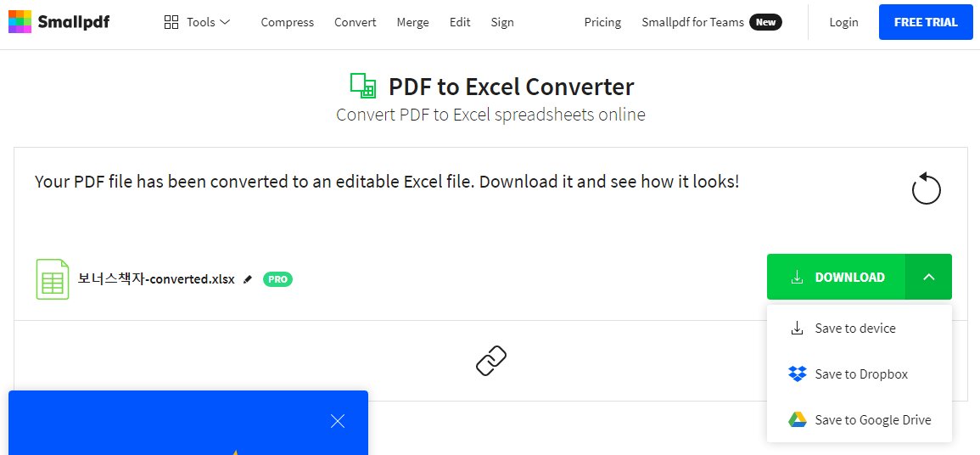Select Edit in the top navigation
Viewport: 980px width, 455px height.
460,23
